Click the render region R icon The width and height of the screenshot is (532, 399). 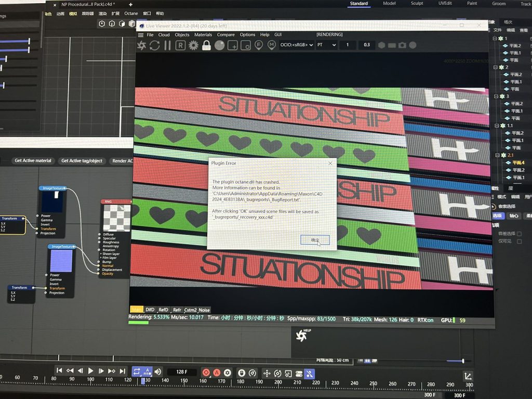click(x=180, y=45)
